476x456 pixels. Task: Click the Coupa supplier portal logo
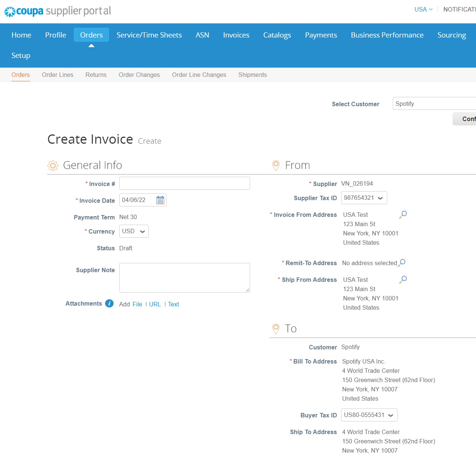click(56, 11)
